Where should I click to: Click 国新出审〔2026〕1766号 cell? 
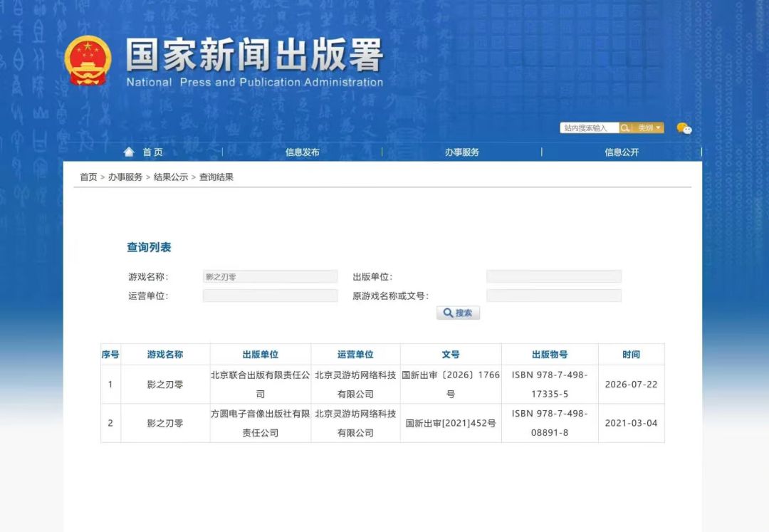[451, 385]
